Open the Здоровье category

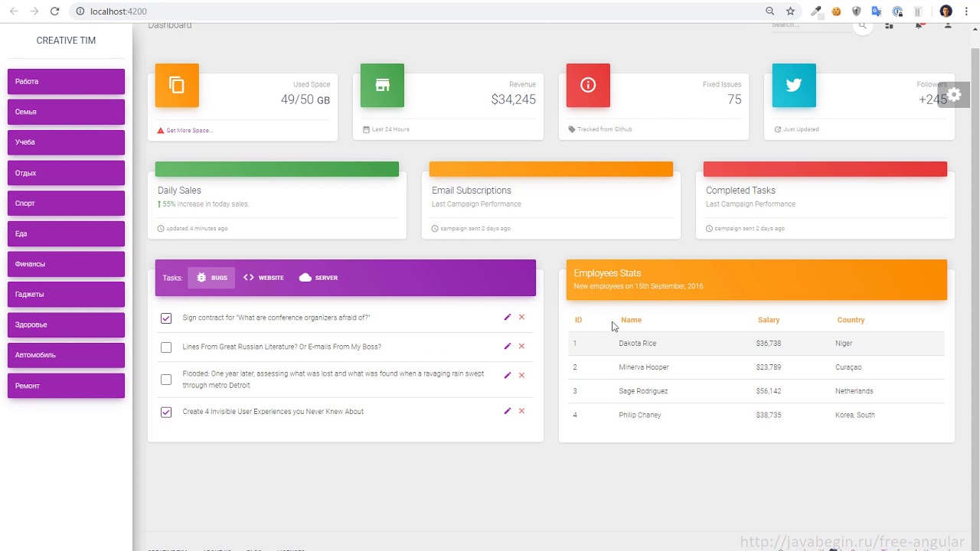click(x=66, y=324)
